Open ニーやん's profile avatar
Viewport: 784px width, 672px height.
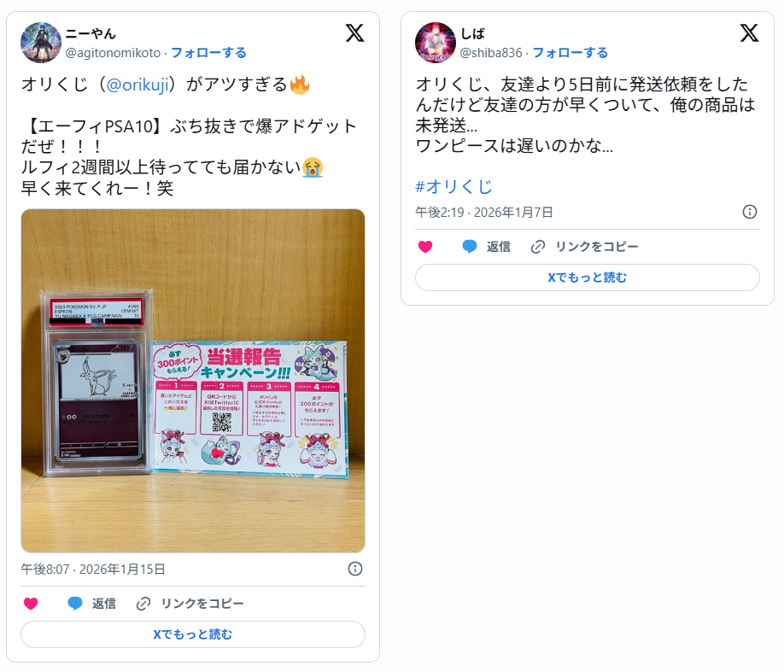click(x=41, y=43)
